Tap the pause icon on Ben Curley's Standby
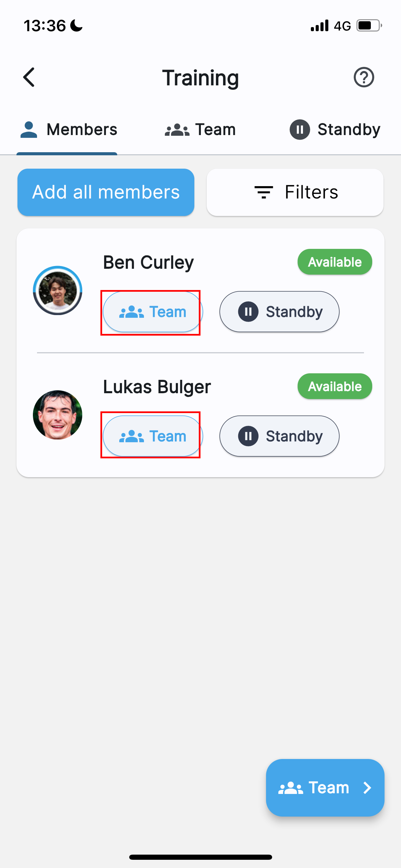Image resolution: width=401 pixels, height=868 pixels. click(x=248, y=312)
